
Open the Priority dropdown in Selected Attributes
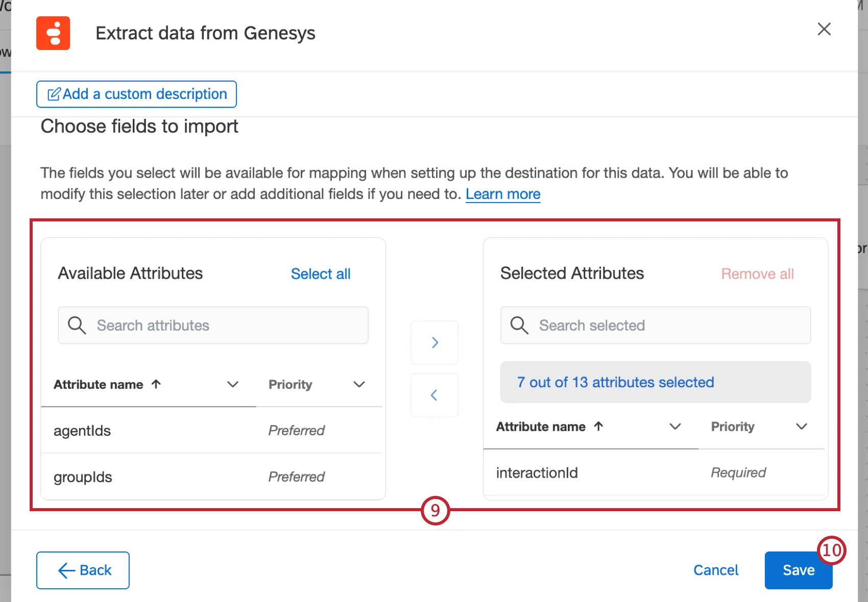click(802, 427)
